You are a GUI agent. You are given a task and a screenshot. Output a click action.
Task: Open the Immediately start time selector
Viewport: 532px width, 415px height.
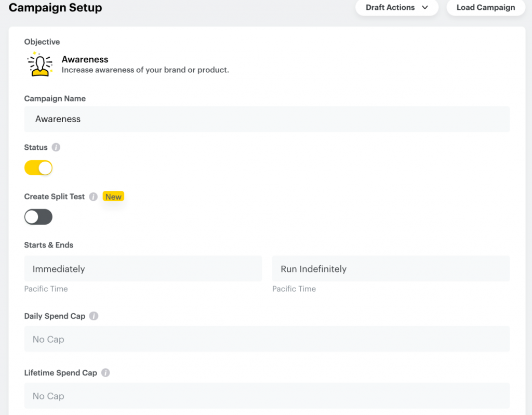click(143, 269)
